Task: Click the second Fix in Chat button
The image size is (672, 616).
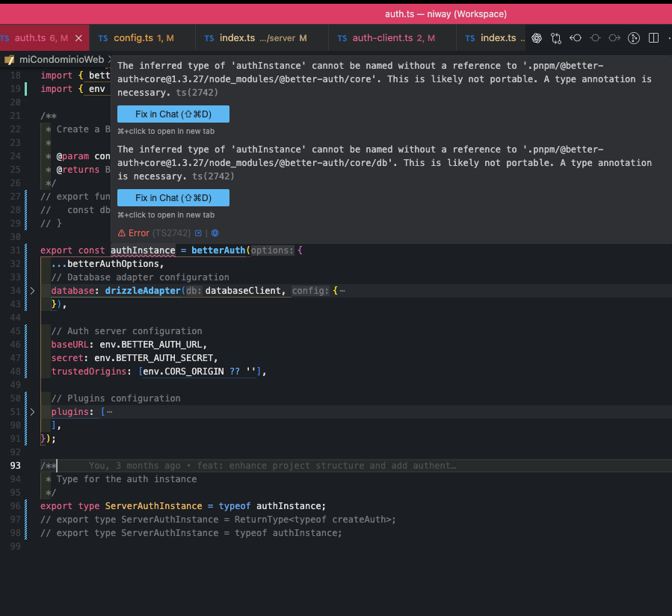Action: 173,198
